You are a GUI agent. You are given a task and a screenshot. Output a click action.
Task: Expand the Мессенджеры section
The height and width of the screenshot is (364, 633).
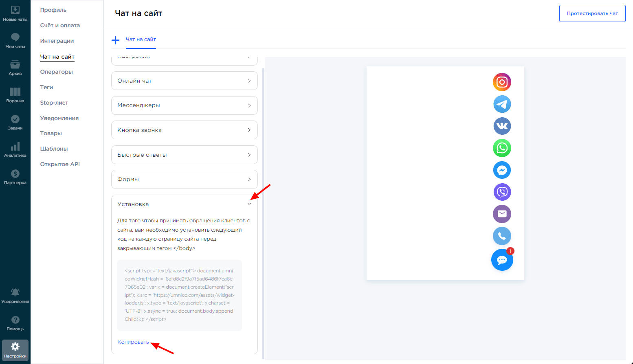click(x=184, y=105)
